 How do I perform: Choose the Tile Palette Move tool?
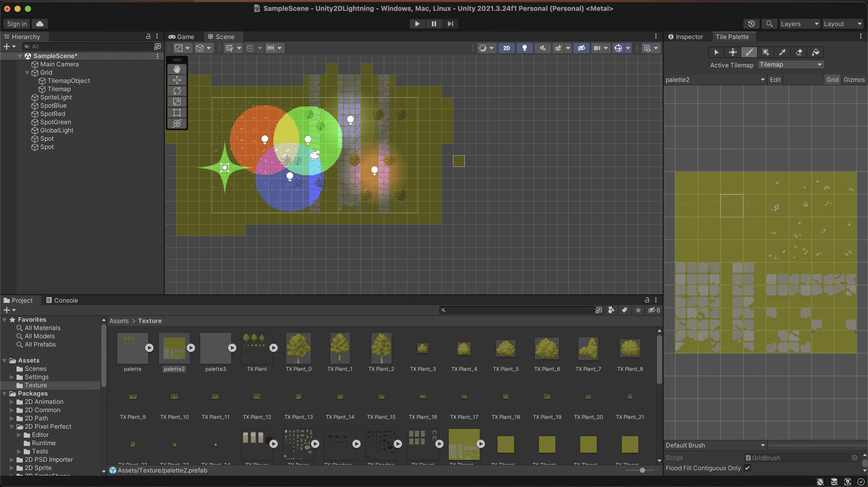coord(733,52)
